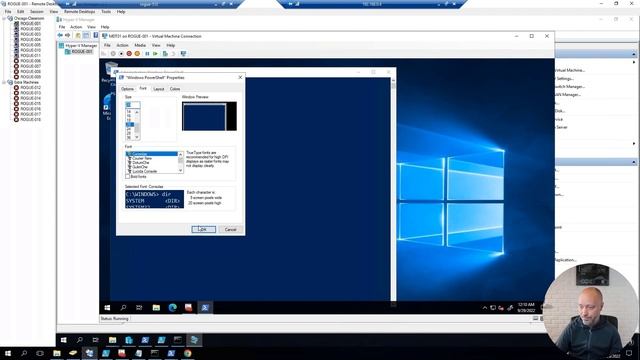Collapse the Extra Machines group
Viewport: 640px width, 360px height.
click(x=4, y=82)
